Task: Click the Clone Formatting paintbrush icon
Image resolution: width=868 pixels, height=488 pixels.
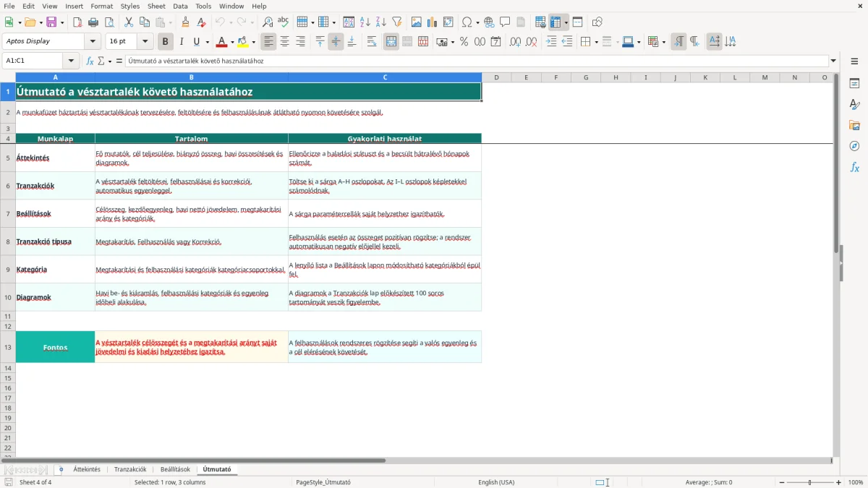Action: [x=186, y=22]
